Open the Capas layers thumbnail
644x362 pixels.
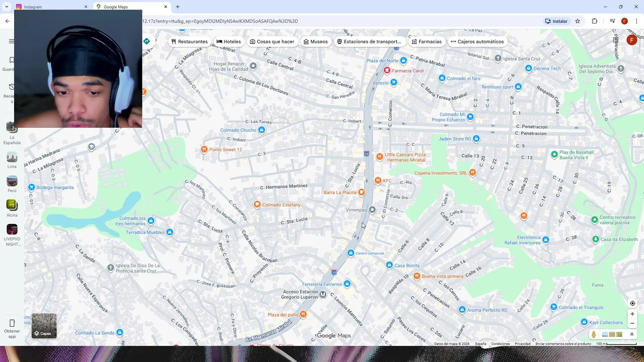click(44, 326)
